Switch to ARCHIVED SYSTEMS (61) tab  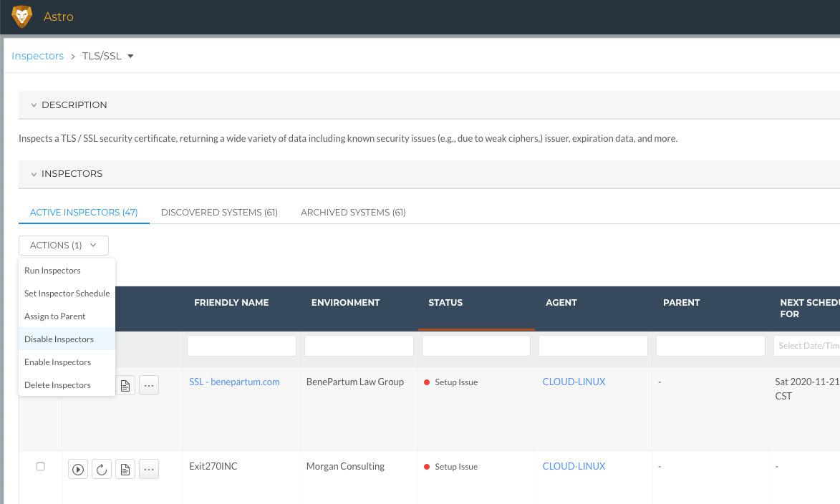tap(354, 213)
